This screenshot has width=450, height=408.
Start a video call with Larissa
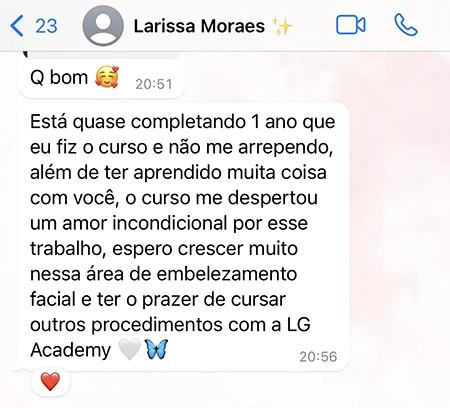pyautogui.click(x=351, y=25)
